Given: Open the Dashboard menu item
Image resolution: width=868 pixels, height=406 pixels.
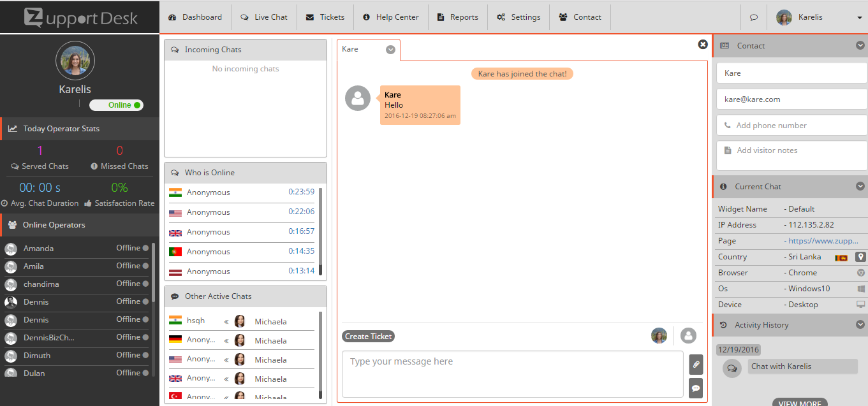Looking at the screenshot, I should tap(195, 17).
